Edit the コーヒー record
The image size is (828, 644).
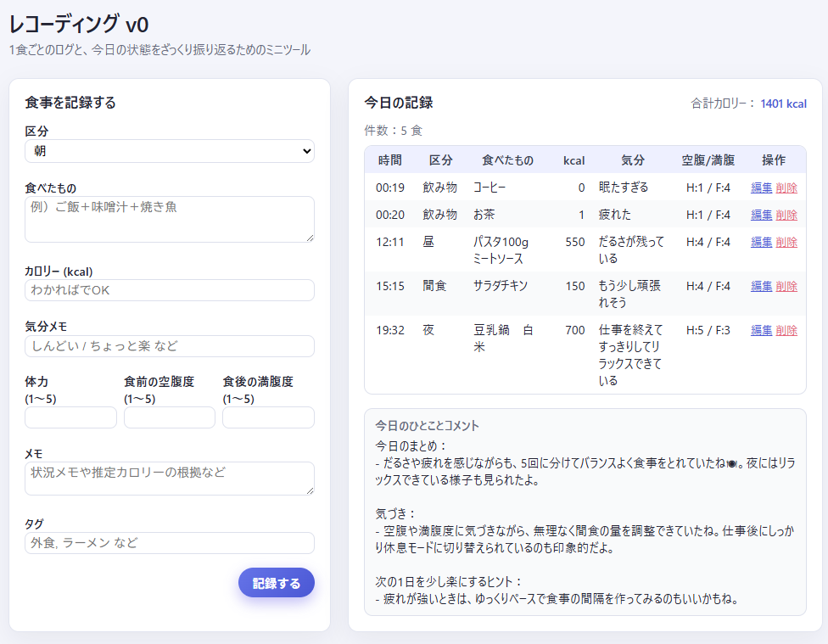click(x=761, y=188)
